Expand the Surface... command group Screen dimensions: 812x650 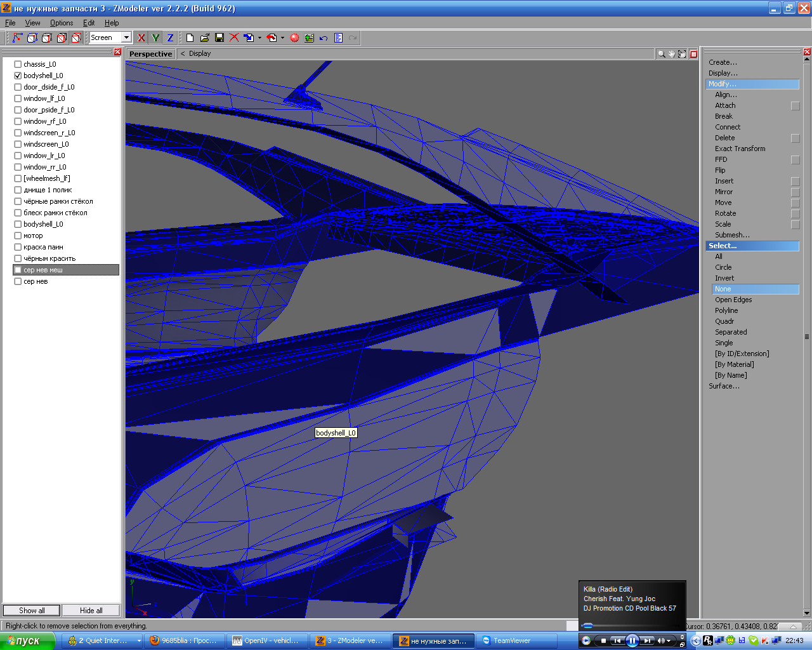(x=724, y=386)
